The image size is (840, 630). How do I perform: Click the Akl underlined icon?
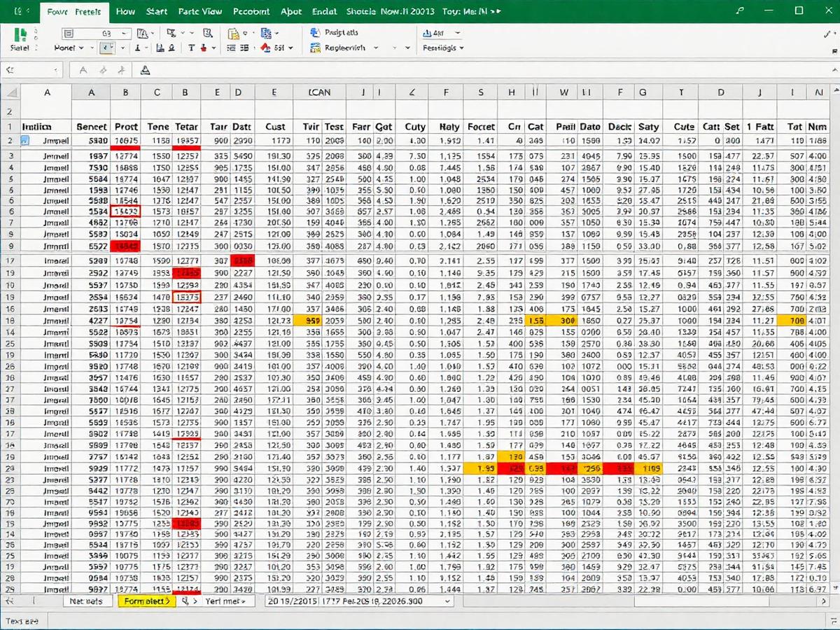(427, 33)
